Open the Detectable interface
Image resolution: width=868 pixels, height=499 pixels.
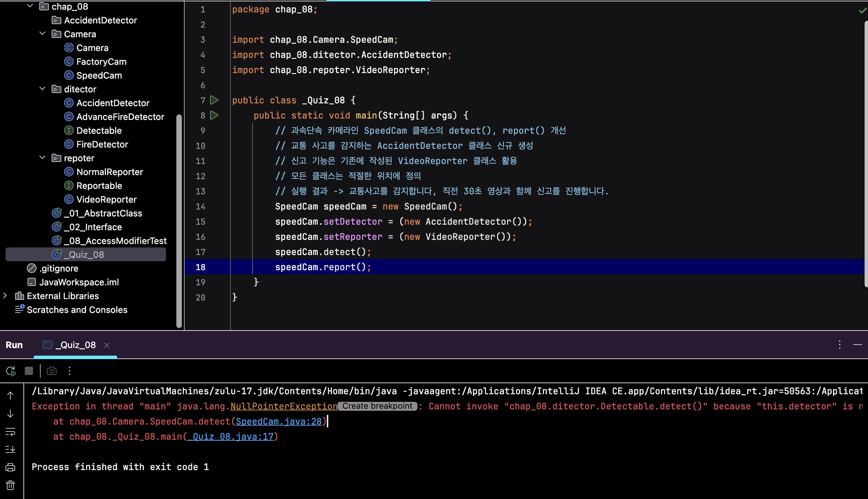tap(93, 131)
